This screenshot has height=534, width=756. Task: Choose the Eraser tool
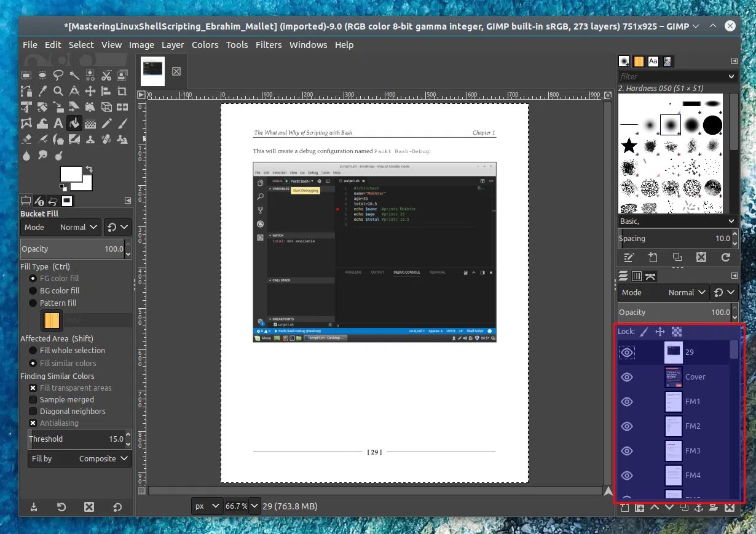pos(26,138)
